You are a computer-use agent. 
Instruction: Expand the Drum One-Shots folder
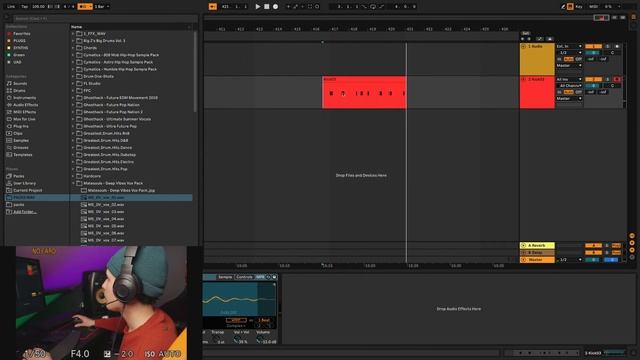[x=73, y=76]
